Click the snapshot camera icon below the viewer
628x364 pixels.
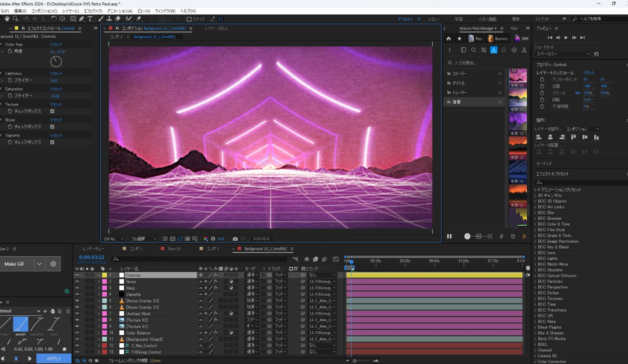pyautogui.click(x=235, y=239)
